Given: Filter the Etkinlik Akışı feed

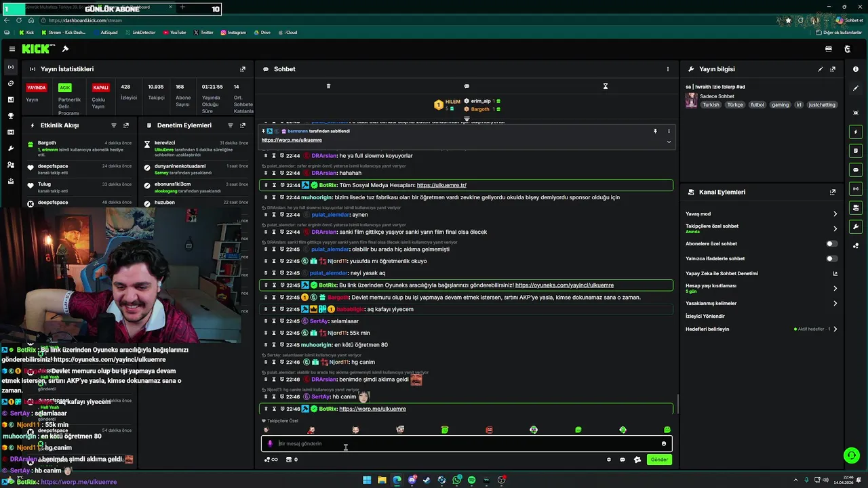Looking at the screenshot, I should 114,125.
